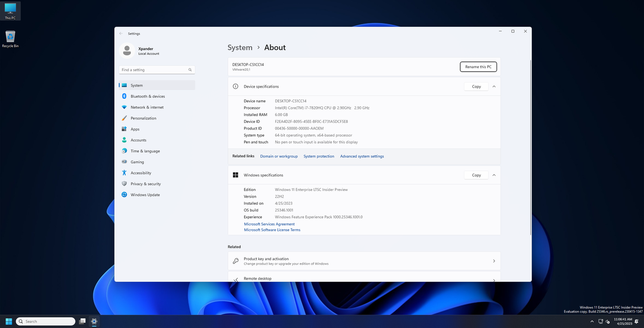This screenshot has width=644, height=328.
Task: Click the Product ID value 00436-50000
Action: click(299, 128)
